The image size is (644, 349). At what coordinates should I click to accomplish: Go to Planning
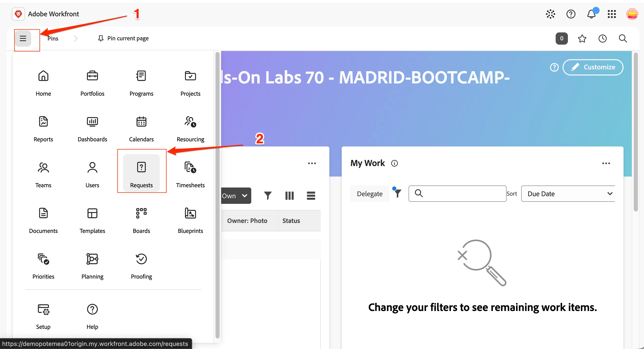click(92, 266)
